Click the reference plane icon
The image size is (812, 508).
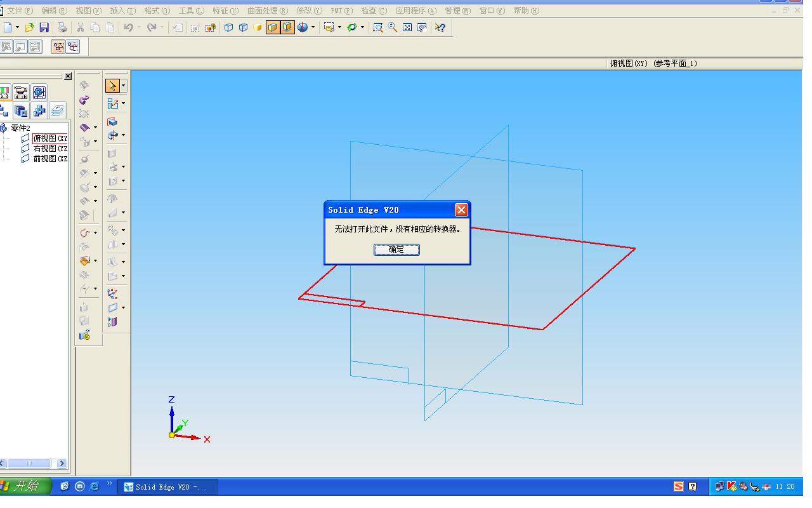(x=112, y=307)
